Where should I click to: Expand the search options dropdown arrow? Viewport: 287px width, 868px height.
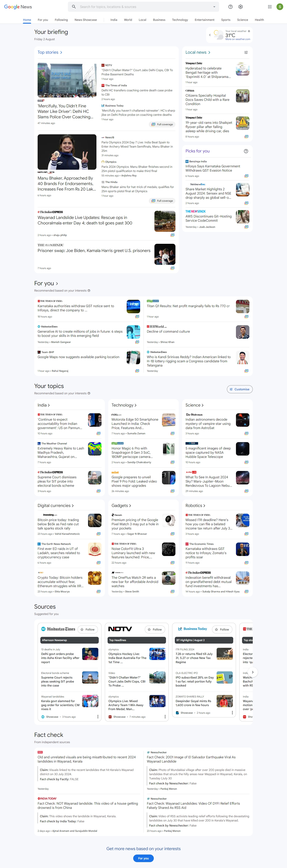[x=214, y=7]
